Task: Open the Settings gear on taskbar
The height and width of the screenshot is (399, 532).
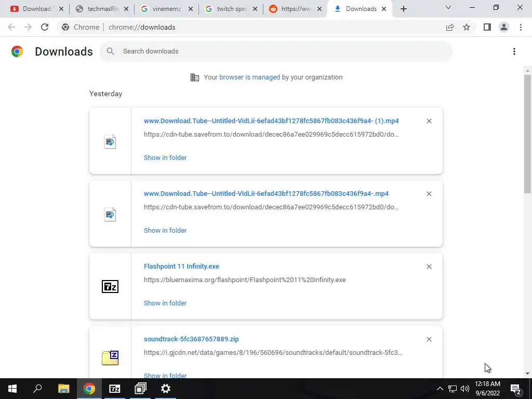Action: tap(166, 389)
